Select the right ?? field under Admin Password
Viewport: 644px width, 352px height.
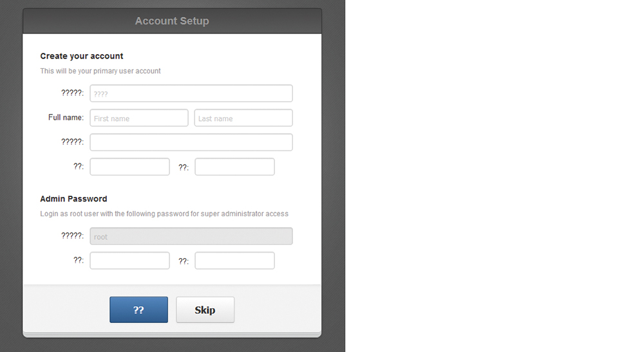tap(234, 261)
